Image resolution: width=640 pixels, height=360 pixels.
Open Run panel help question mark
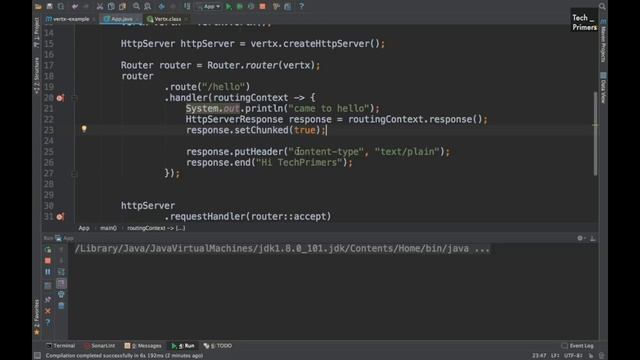(x=48, y=322)
